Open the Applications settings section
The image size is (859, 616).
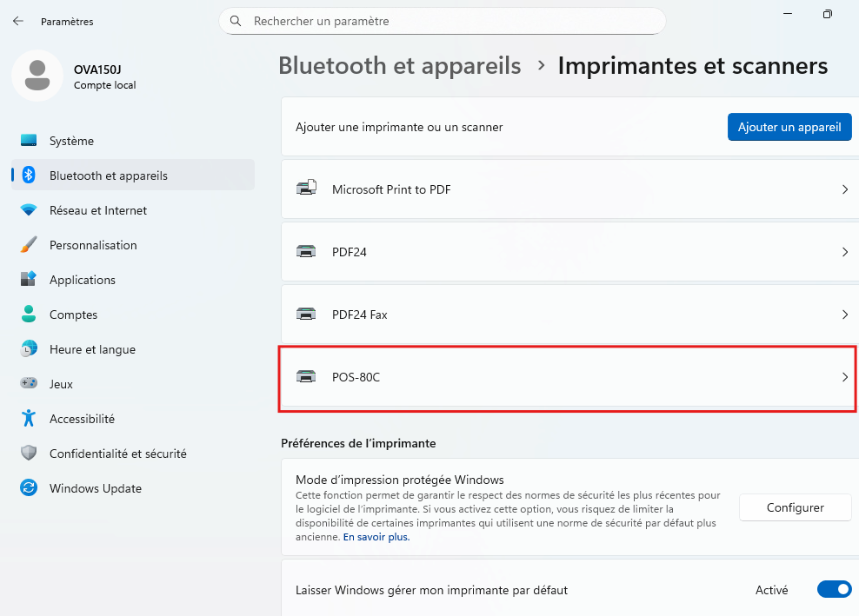[x=83, y=280]
